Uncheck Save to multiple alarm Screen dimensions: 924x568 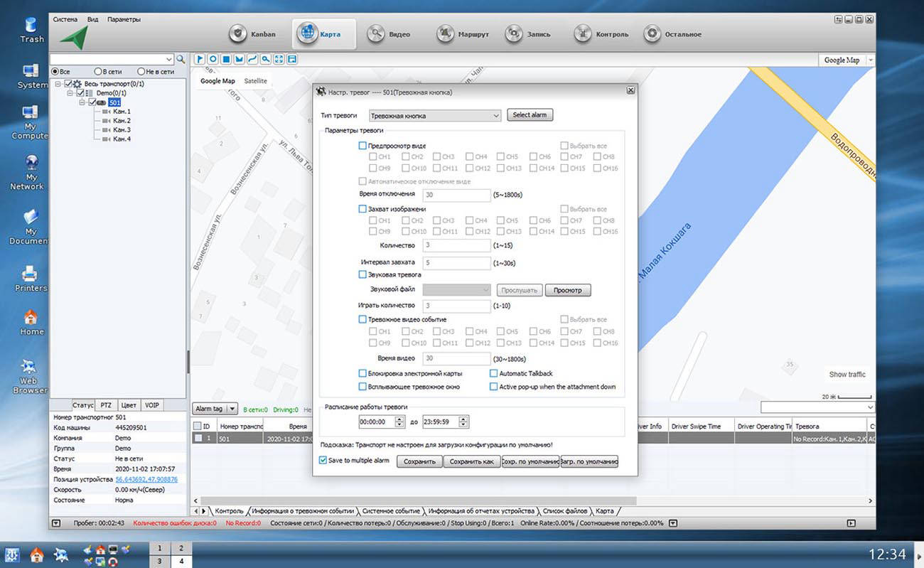pyautogui.click(x=323, y=461)
